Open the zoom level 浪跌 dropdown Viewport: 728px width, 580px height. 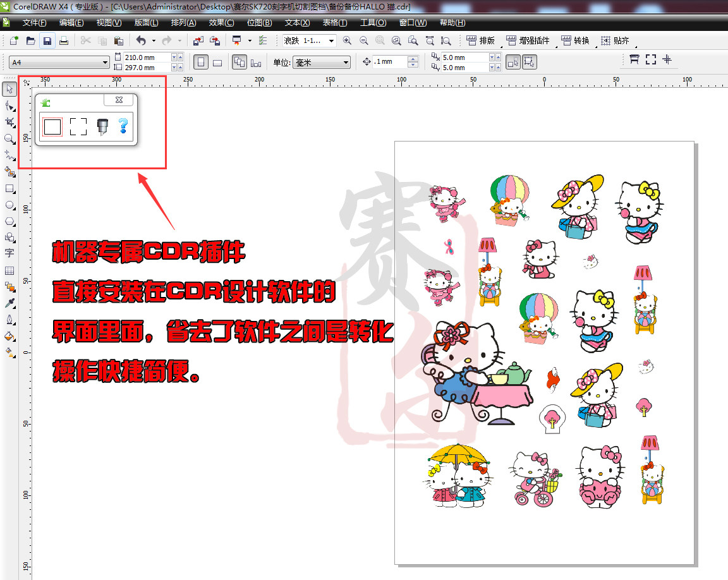[309, 41]
